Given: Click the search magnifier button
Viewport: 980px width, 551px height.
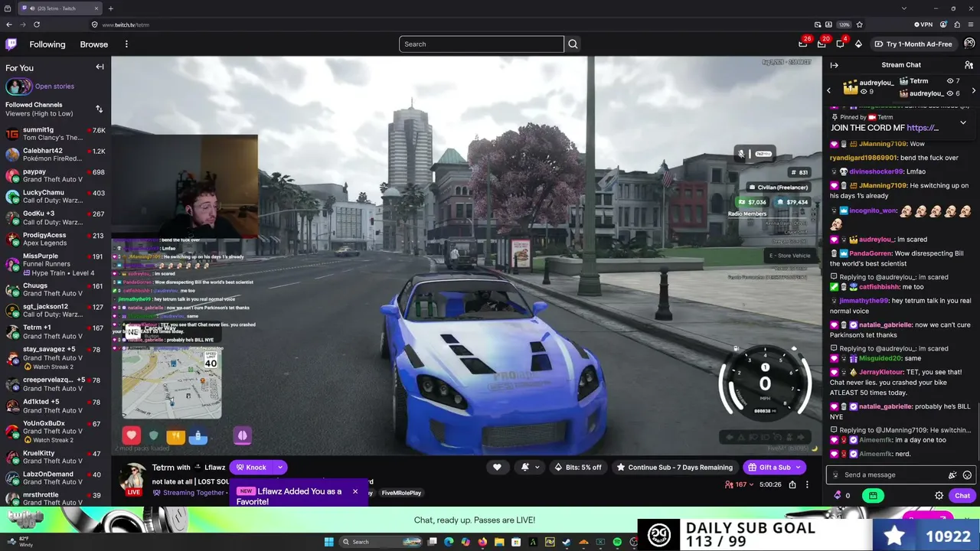Looking at the screenshot, I should pos(573,44).
